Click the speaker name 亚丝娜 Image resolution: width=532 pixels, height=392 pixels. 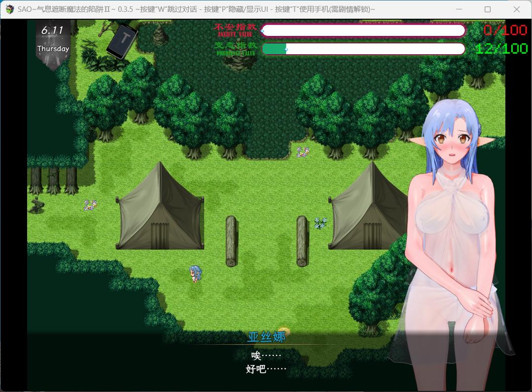tap(266, 337)
